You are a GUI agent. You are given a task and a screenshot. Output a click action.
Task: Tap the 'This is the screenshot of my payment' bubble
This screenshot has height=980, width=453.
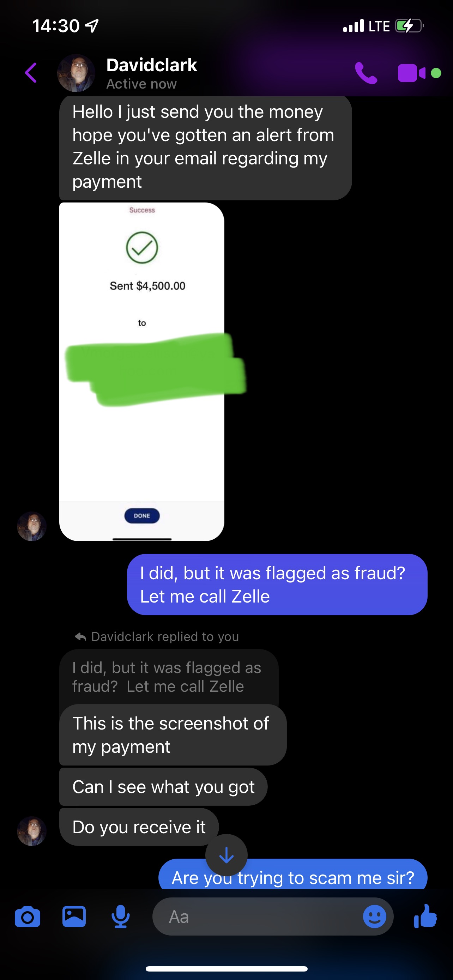(173, 735)
